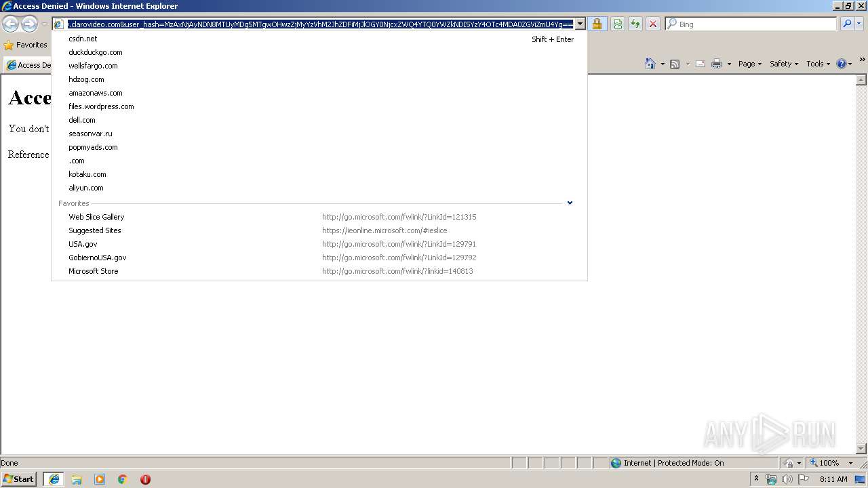Screen dimensions: 868x488
Task: Click the security lock icon beside address bar
Action: 597,24
